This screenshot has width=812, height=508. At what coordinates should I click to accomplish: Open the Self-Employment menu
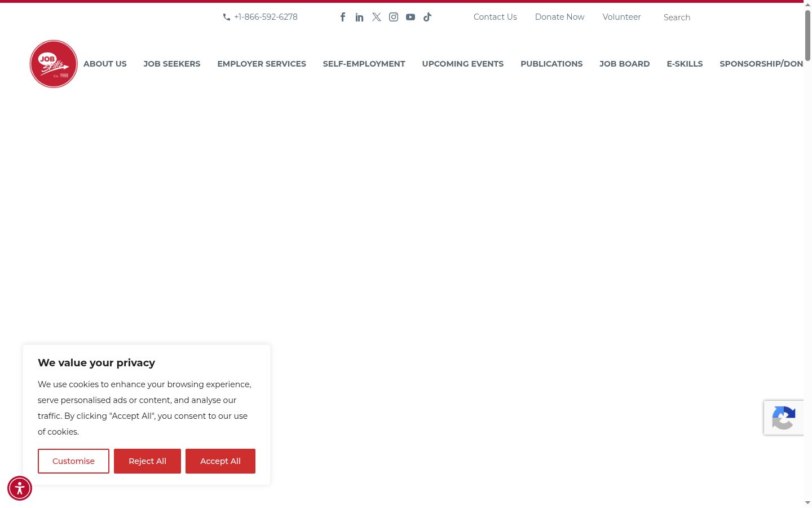pos(364,64)
